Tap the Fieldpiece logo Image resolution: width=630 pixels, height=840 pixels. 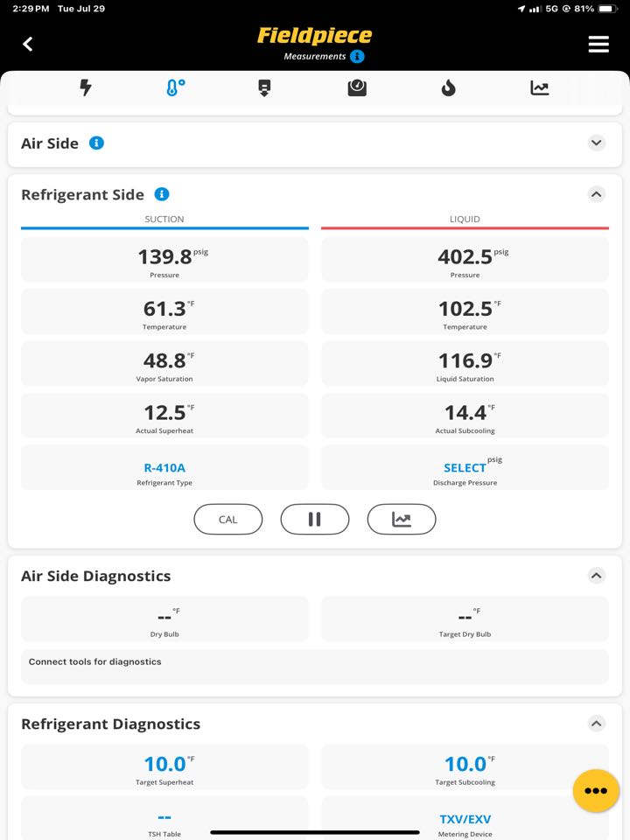[314, 35]
